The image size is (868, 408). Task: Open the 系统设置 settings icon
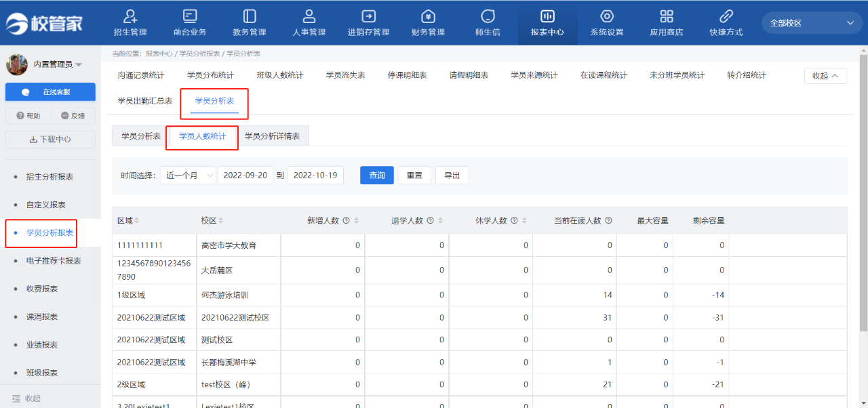click(x=607, y=16)
